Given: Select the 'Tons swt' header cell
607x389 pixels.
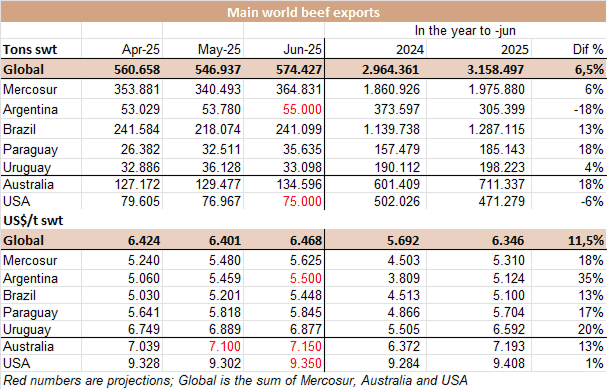Looking at the screenshot, I should 30,50.
